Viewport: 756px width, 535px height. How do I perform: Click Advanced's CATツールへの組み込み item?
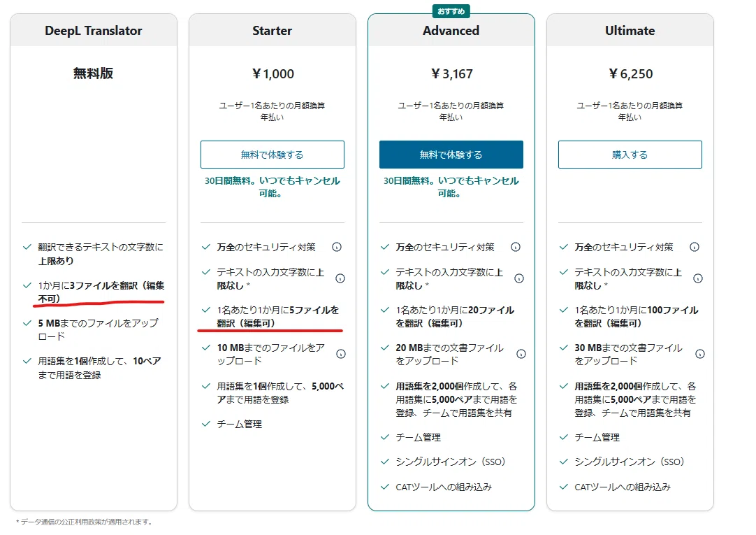[444, 487]
